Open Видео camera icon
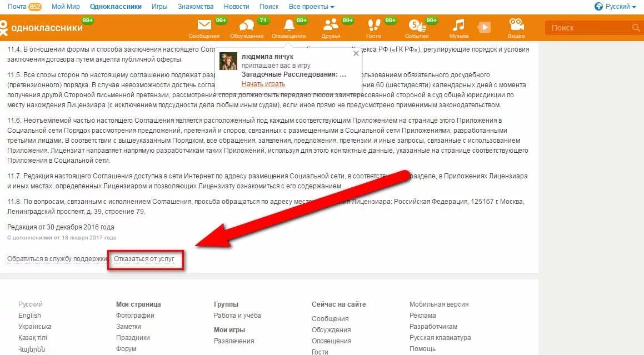This screenshot has height=355, width=644. click(x=516, y=24)
